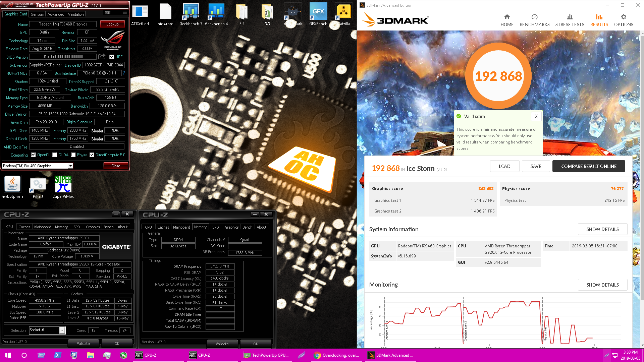This screenshot has width=644, height=362.
Task: Click the taskbar clock showing 3:38 PM
Action: [x=630, y=355]
